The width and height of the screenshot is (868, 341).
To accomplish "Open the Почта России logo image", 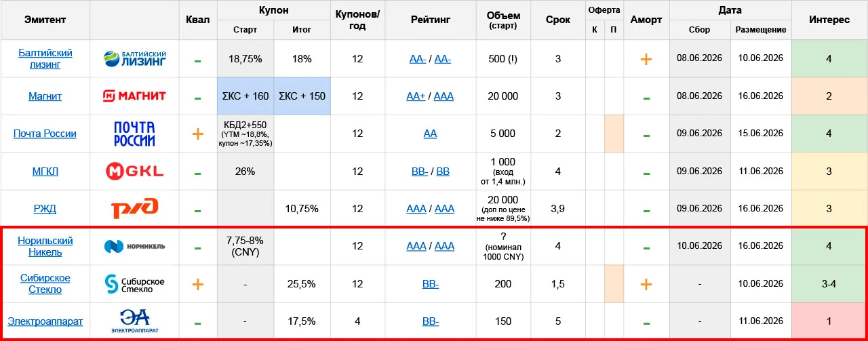I will [134, 134].
